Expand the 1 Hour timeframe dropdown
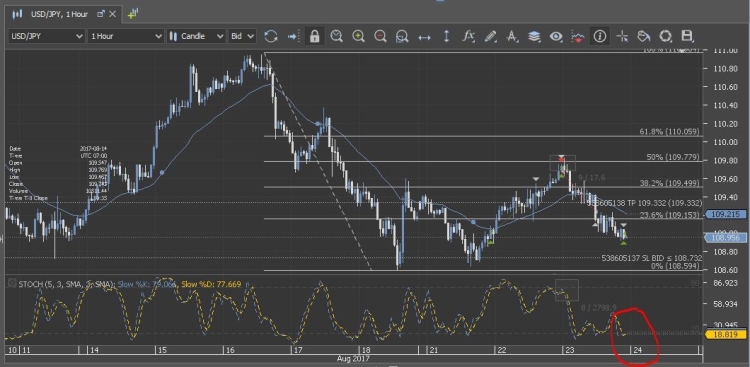 click(126, 36)
